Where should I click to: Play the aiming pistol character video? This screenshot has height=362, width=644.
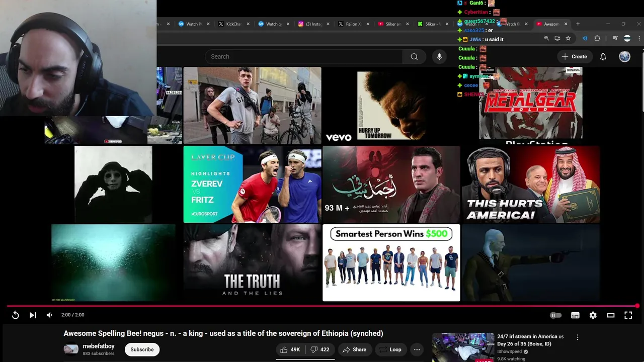point(531,263)
